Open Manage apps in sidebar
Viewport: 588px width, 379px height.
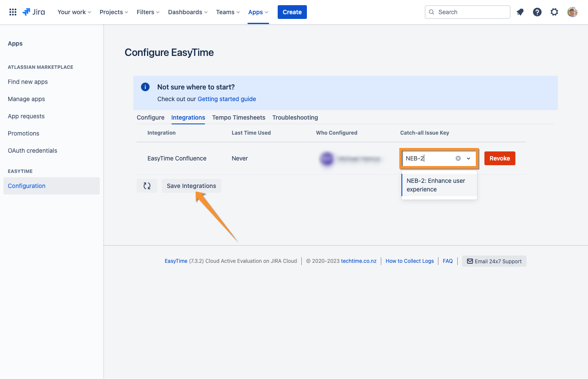(x=52, y=99)
